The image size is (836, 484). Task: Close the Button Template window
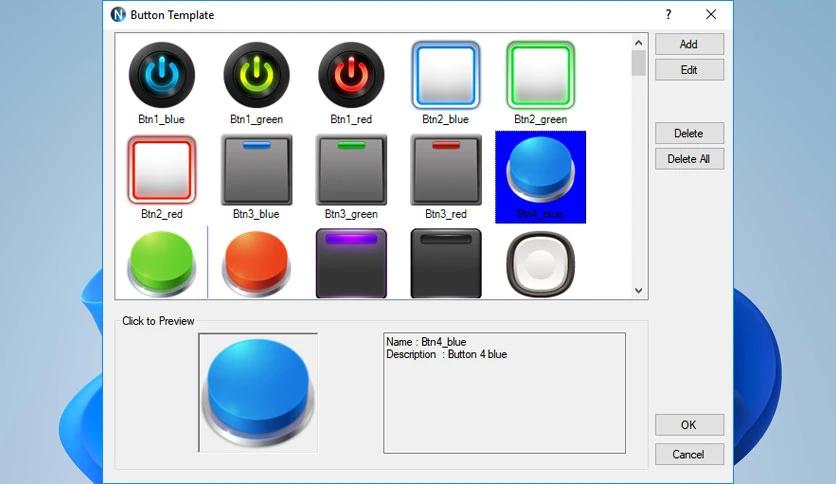(711, 14)
